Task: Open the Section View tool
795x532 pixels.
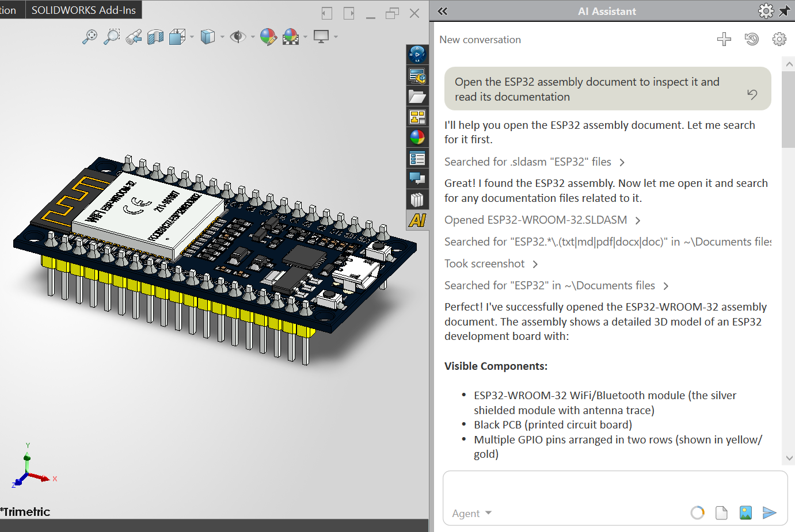Action: click(x=155, y=36)
